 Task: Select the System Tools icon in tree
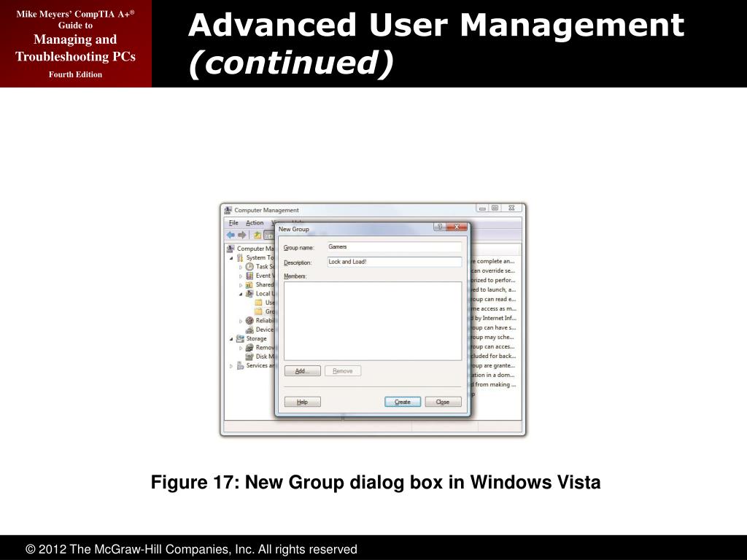(240, 257)
